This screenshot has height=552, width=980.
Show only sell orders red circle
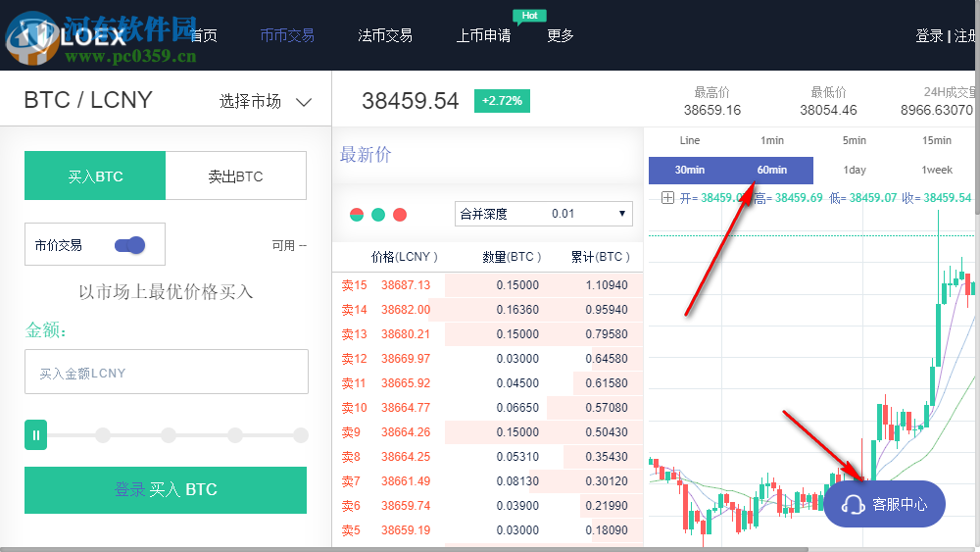[400, 215]
